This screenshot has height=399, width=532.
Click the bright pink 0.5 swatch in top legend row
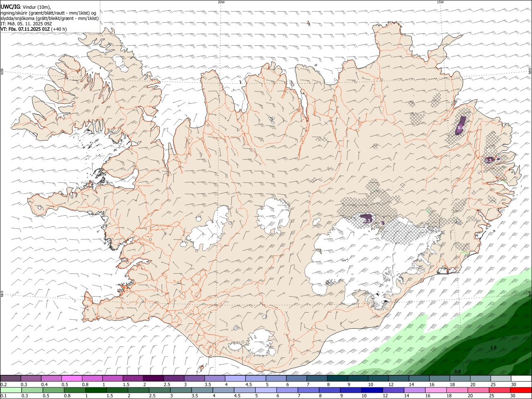[71, 378]
